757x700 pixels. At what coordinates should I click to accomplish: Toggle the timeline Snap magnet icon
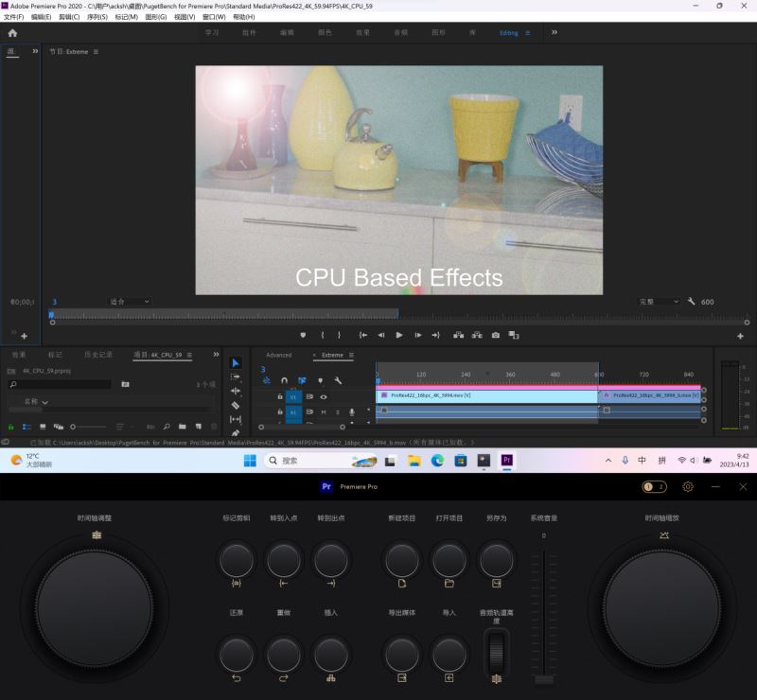[x=285, y=380]
